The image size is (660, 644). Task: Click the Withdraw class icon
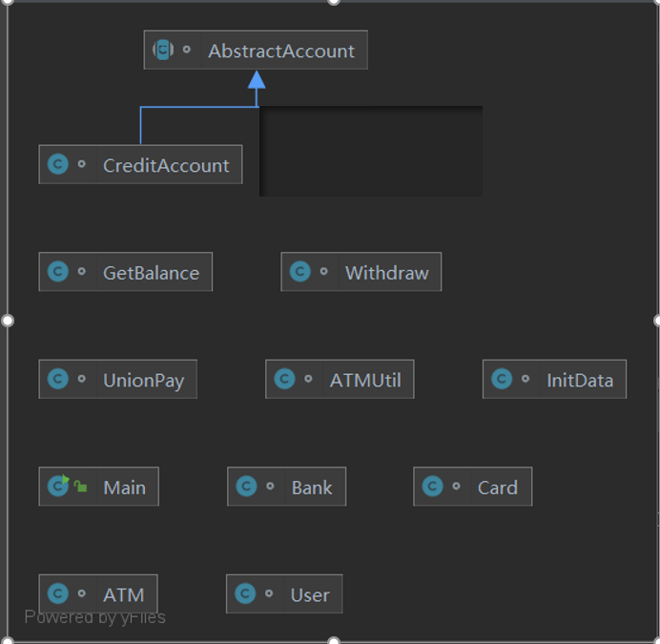[x=300, y=272]
